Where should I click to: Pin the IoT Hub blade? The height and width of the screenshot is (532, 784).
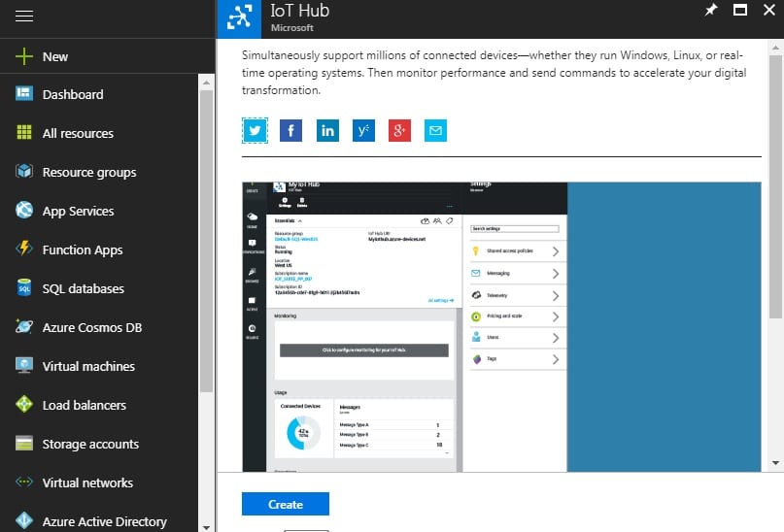tap(709, 11)
